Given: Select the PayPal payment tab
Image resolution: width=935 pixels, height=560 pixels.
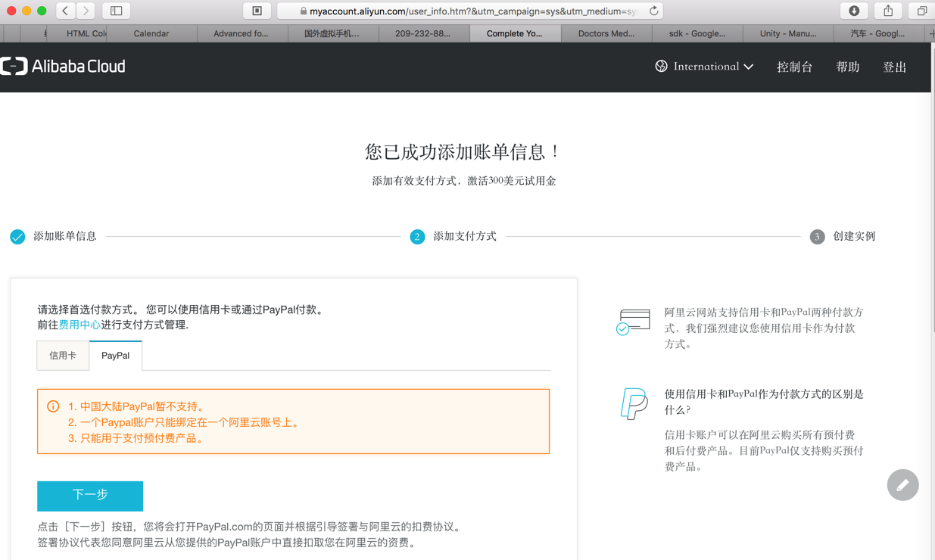Looking at the screenshot, I should pos(116,356).
